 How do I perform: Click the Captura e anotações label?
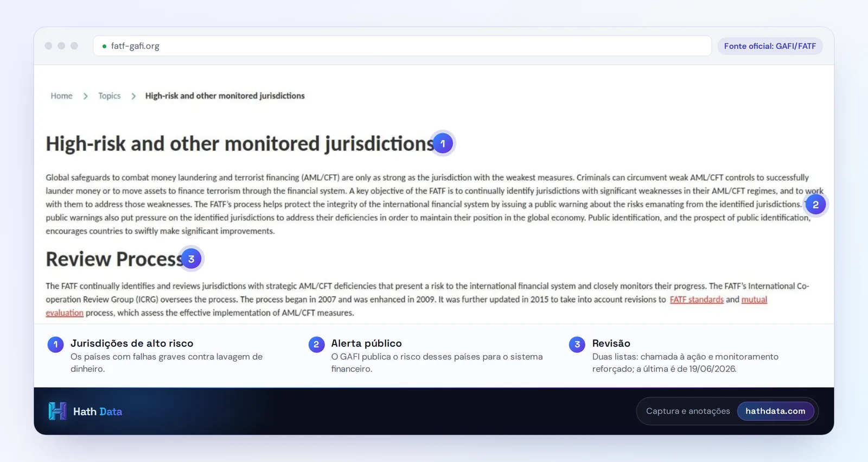(688, 411)
